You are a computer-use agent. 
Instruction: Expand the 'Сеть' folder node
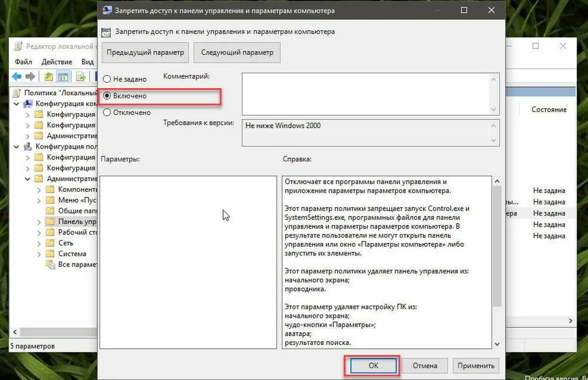tap(39, 243)
